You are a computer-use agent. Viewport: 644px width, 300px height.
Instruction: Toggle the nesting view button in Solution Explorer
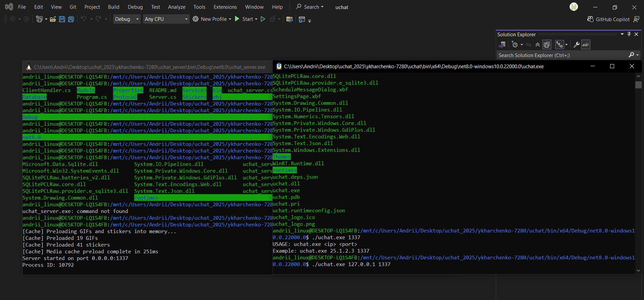click(x=559, y=45)
